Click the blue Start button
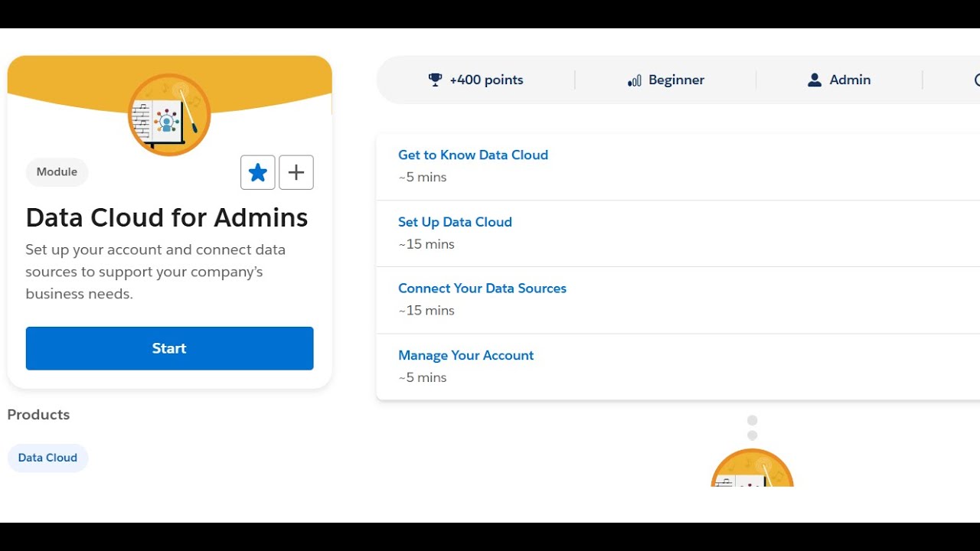This screenshot has height=551, width=980. (x=169, y=348)
